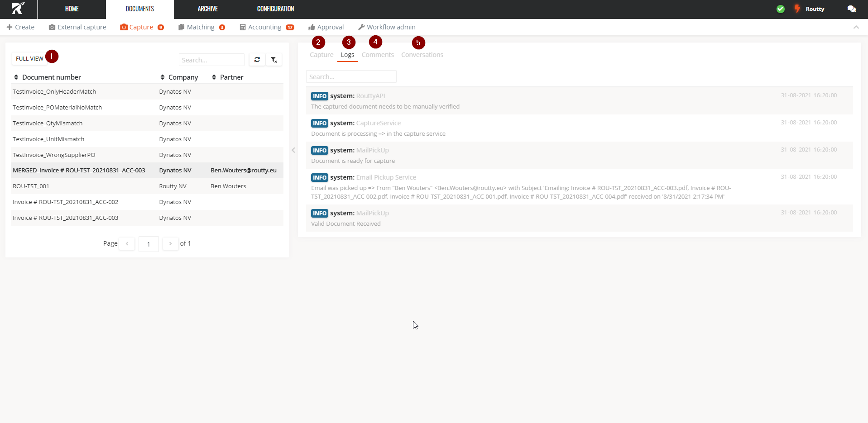The width and height of the screenshot is (868, 423).
Task: Open the Accounting workflow step
Action: tap(266, 27)
